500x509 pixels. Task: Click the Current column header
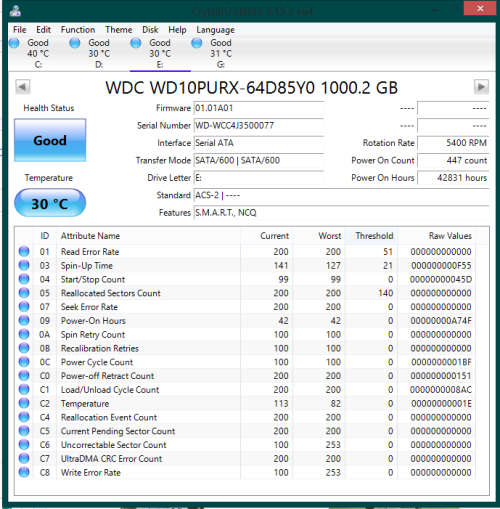[x=267, y=236]
